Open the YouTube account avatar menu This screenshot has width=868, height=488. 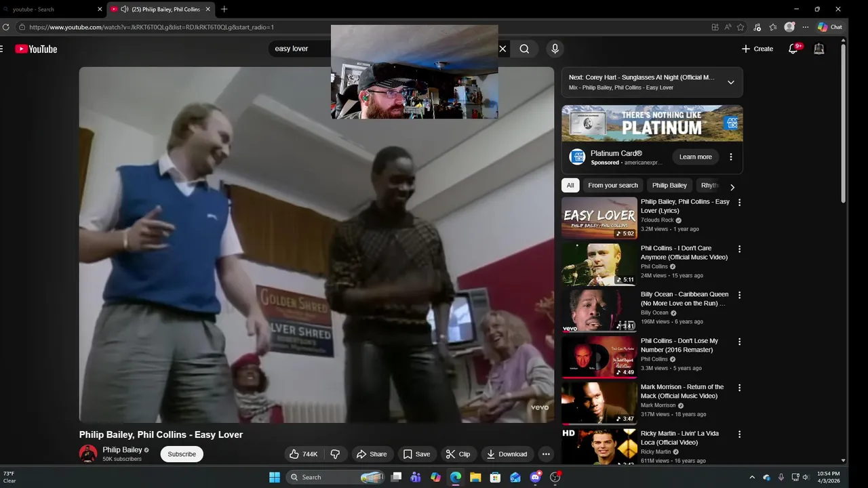(819, 49)
